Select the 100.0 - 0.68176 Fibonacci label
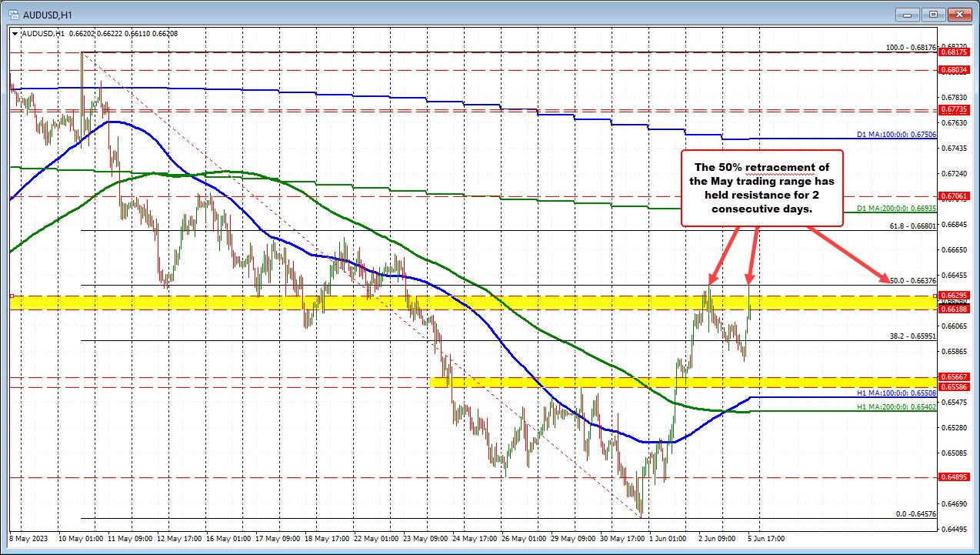 tap(911, 48)
